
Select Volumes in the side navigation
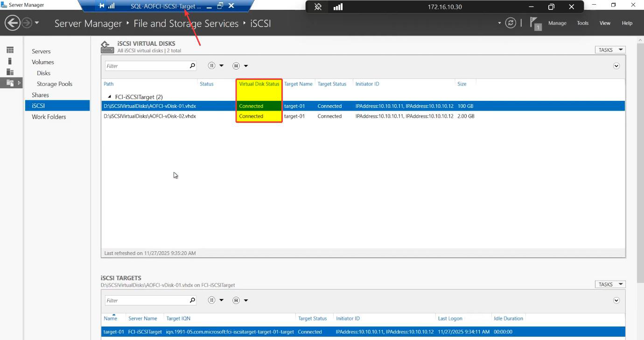pos(43,62)
